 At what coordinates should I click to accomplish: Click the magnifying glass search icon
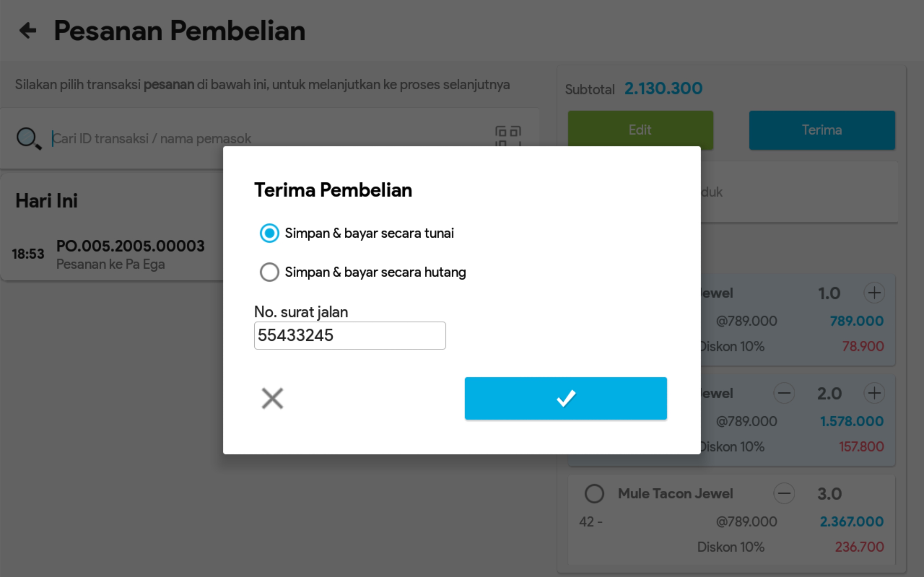[x=28, y=138]
